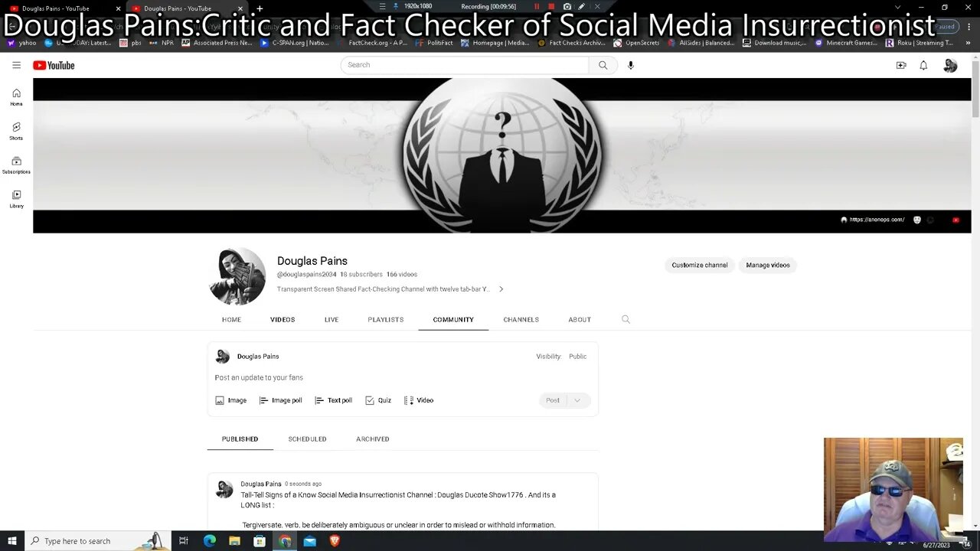Create a Quiz post

pos(378,400)
